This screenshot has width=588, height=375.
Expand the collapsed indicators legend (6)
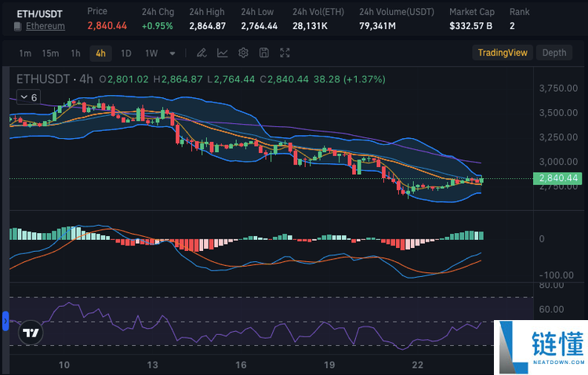pos(28,97)
